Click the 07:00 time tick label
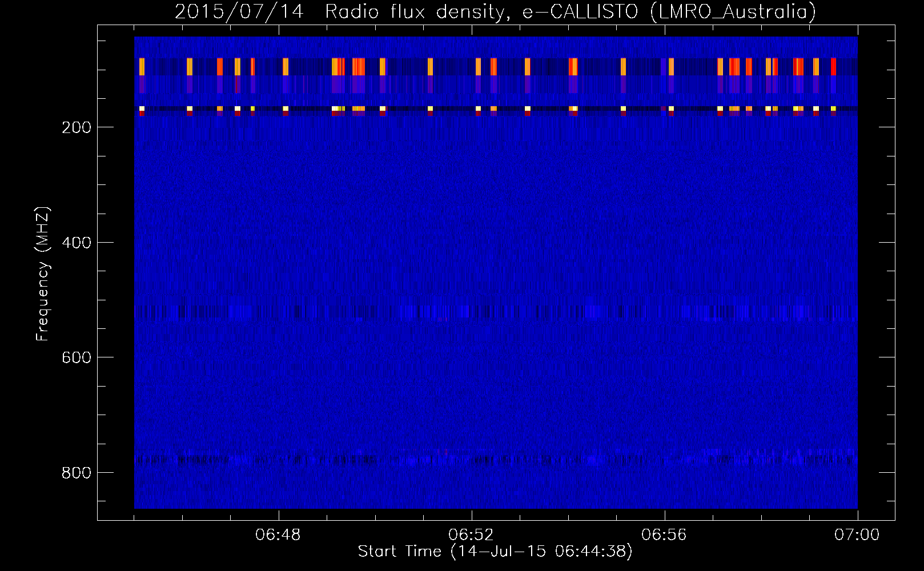This screenshot has height=571, width=924. click(857, 535)
